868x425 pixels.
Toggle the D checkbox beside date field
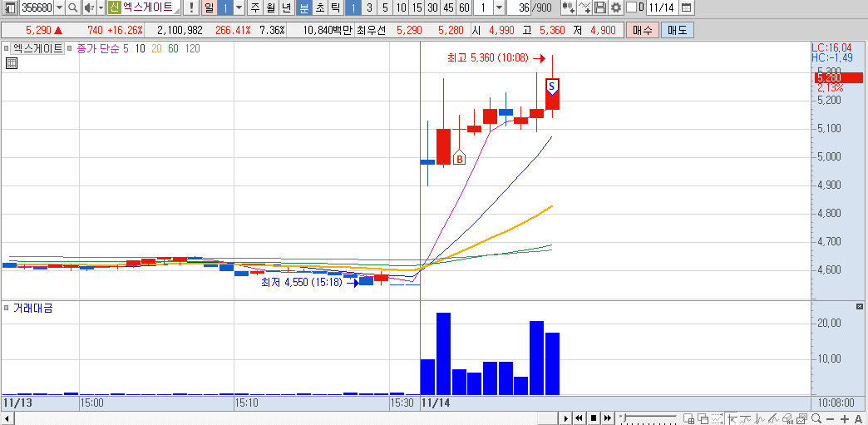pos(631,7)
